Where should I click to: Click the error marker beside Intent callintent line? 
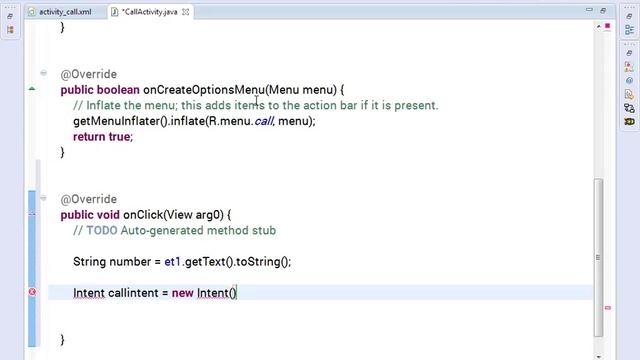point(32,292)
